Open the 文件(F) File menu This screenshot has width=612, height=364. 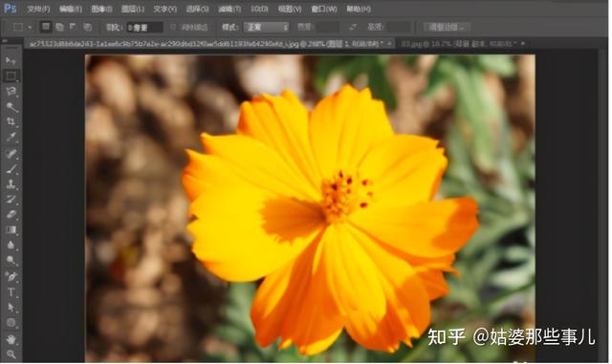[38, 9]
